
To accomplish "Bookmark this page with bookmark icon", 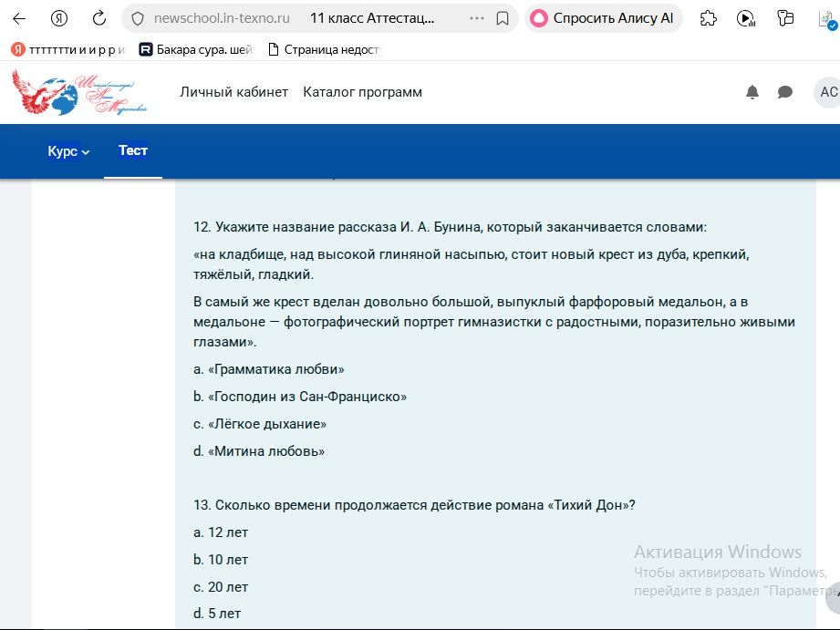I will point(503,19).
